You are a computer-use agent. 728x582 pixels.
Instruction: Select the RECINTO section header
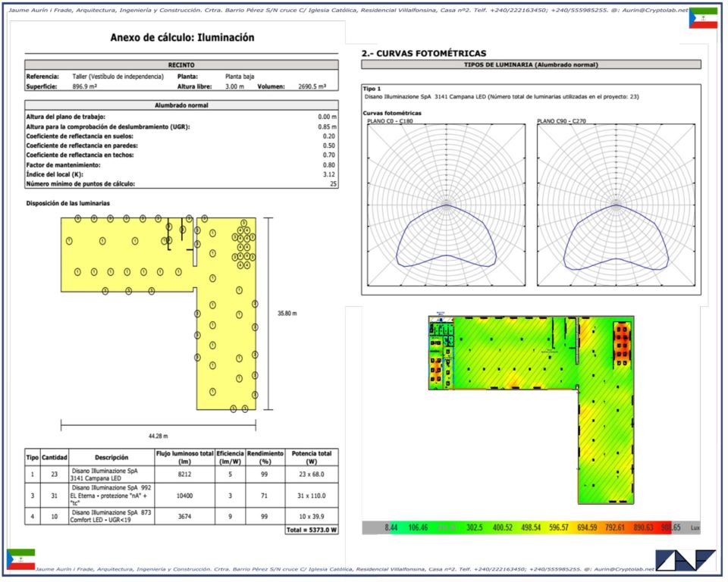tap(181, 66)
